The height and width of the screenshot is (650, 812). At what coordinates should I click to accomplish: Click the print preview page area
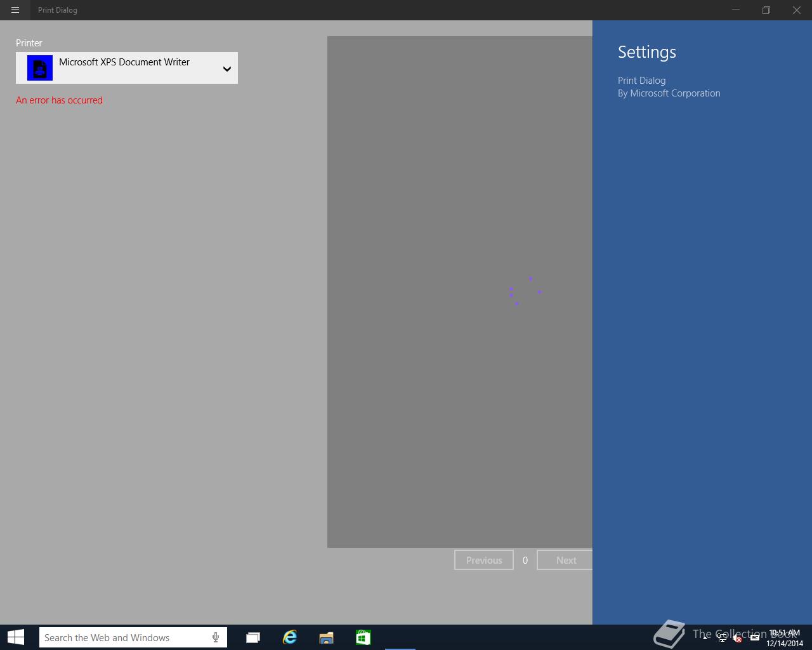click(x=460, y=292)
